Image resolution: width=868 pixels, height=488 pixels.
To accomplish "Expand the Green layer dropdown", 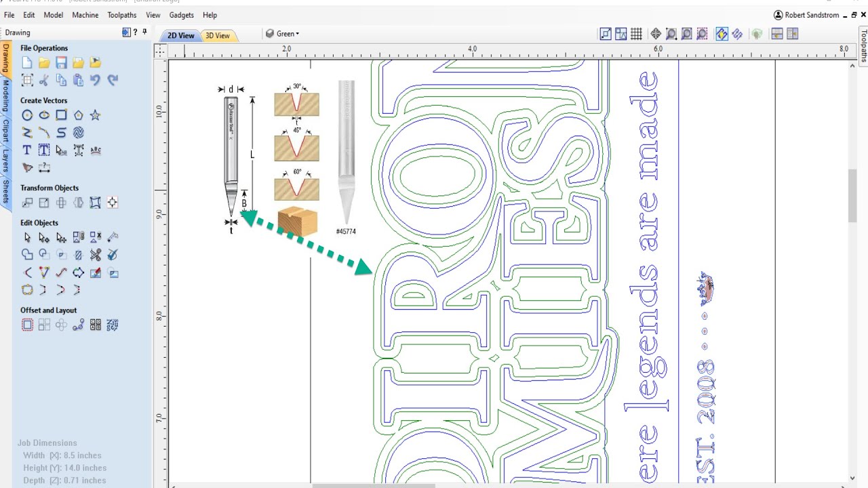I will (282, 34).
